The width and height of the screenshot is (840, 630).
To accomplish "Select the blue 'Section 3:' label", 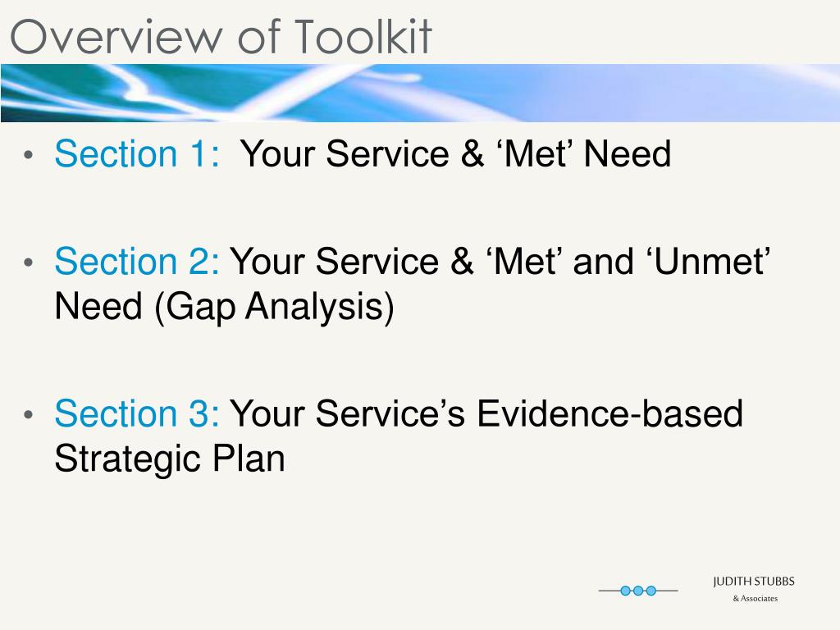I will point(136,414).
